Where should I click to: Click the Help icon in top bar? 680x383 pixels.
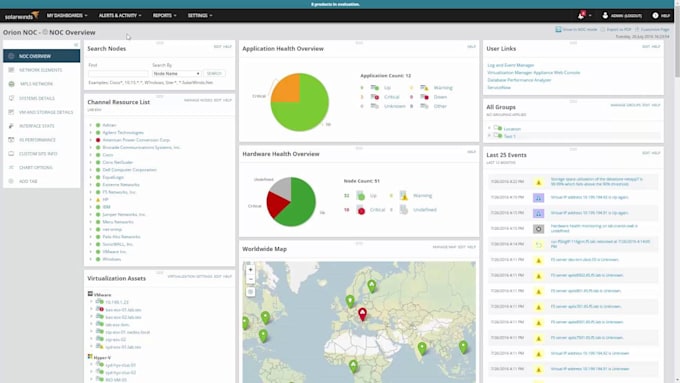coord(655,15)
